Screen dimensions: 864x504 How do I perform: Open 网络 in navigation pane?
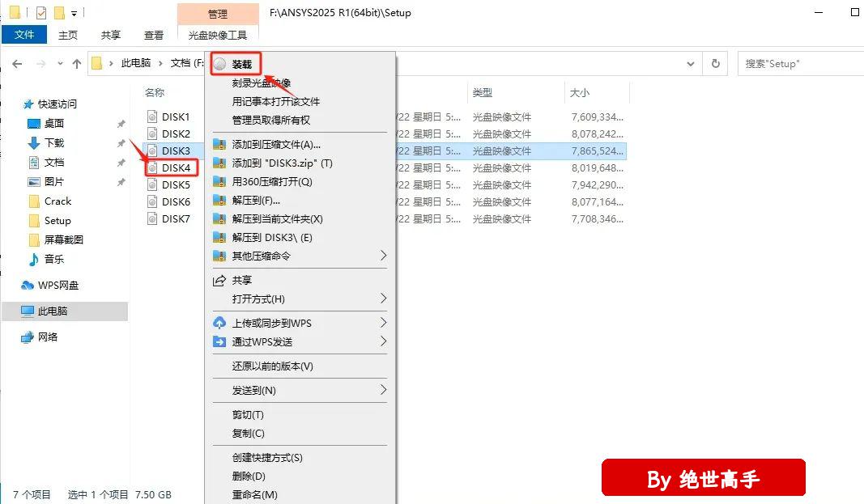click(x=48, y=337)
